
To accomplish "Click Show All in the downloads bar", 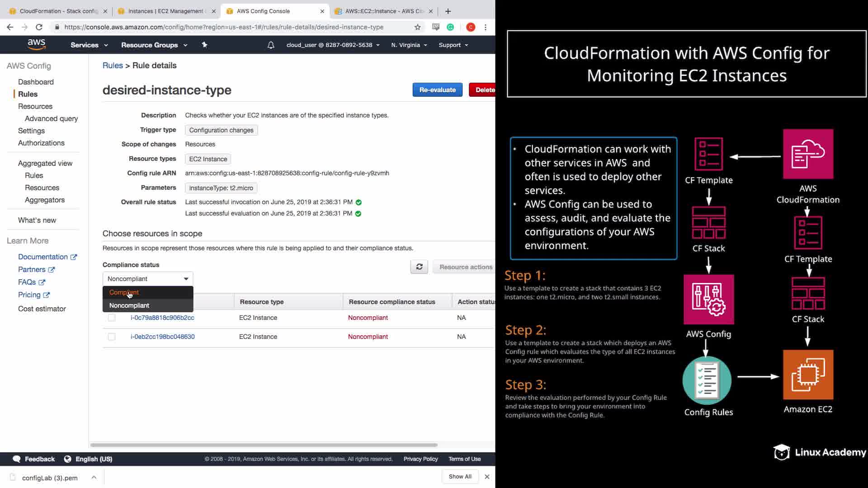I will pos(460,476).
